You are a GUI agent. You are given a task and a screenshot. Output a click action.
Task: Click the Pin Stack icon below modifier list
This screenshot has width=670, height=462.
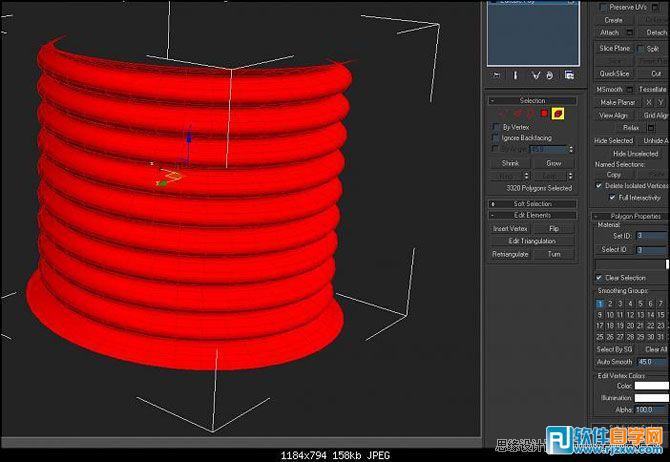coord(497,75)
